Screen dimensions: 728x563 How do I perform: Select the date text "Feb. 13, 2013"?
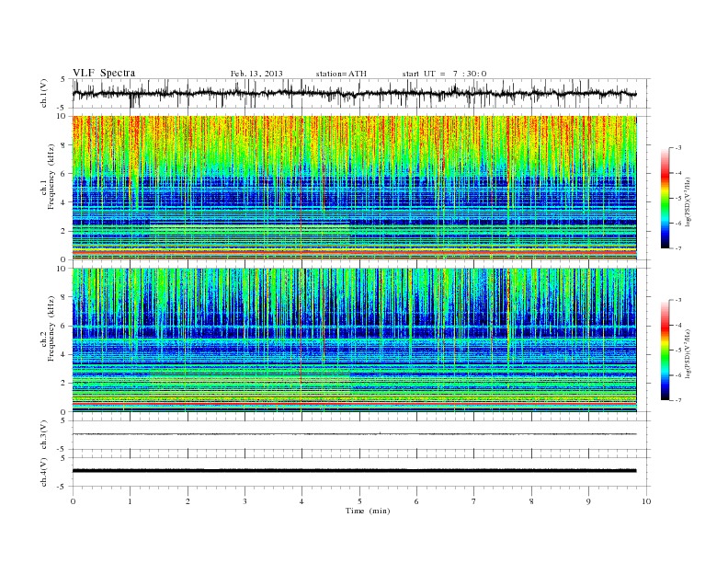[x=256, y=74]
